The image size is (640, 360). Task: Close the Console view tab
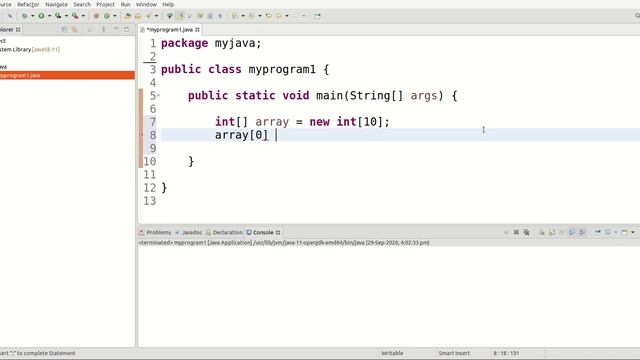(278, 232)
